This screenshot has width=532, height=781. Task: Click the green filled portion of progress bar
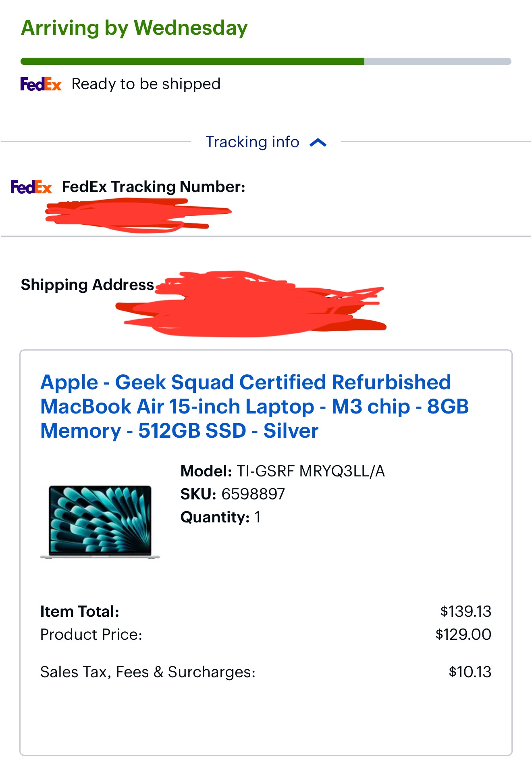[x=192, y=61]
